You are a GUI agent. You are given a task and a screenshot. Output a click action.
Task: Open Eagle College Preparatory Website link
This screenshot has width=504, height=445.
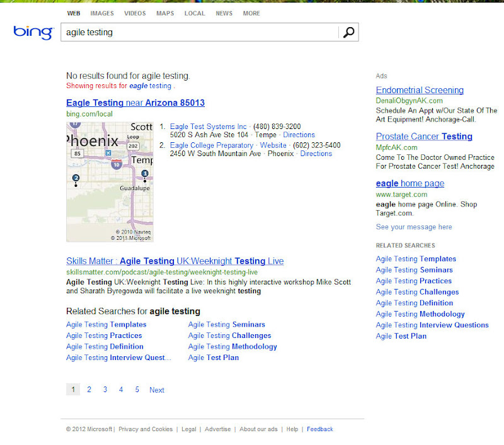tap(273, 145)
